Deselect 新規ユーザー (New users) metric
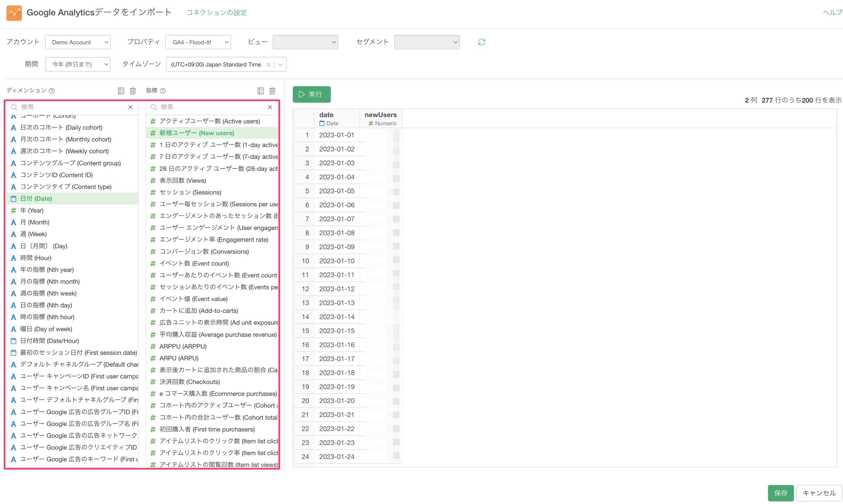This screenshot has height=504, width=843. click(x=212, y=133)
